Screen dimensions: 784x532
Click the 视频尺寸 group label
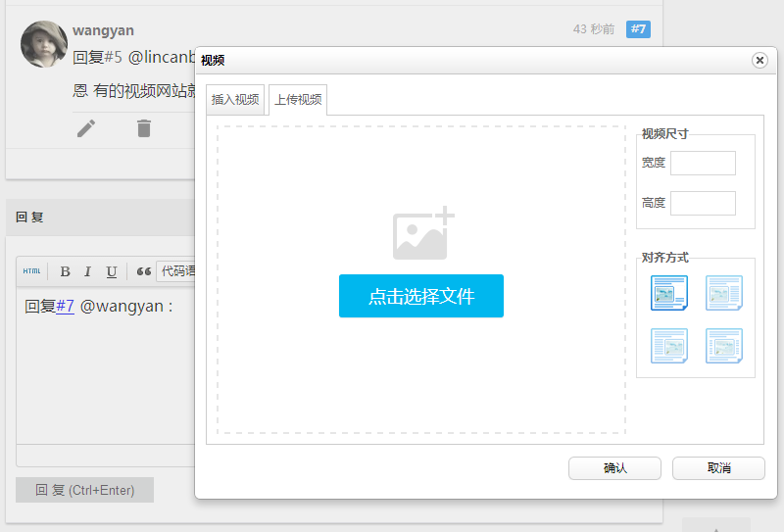point(665,134)
